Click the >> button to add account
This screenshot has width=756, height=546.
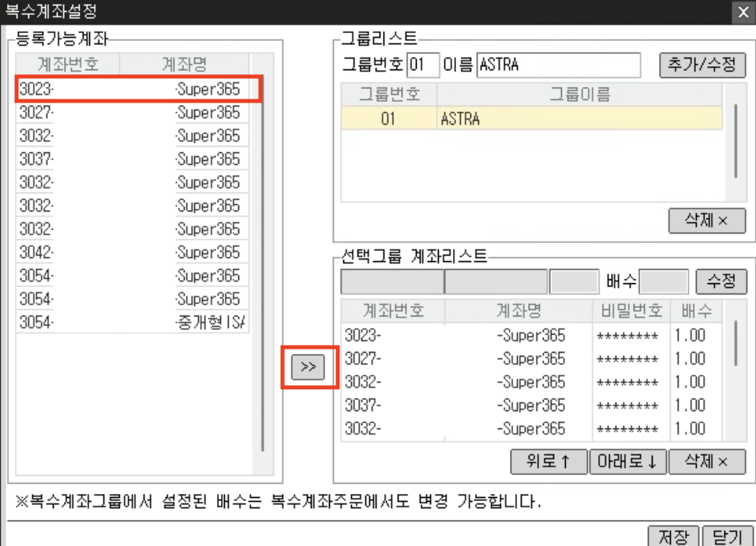(x=309, y=368)
